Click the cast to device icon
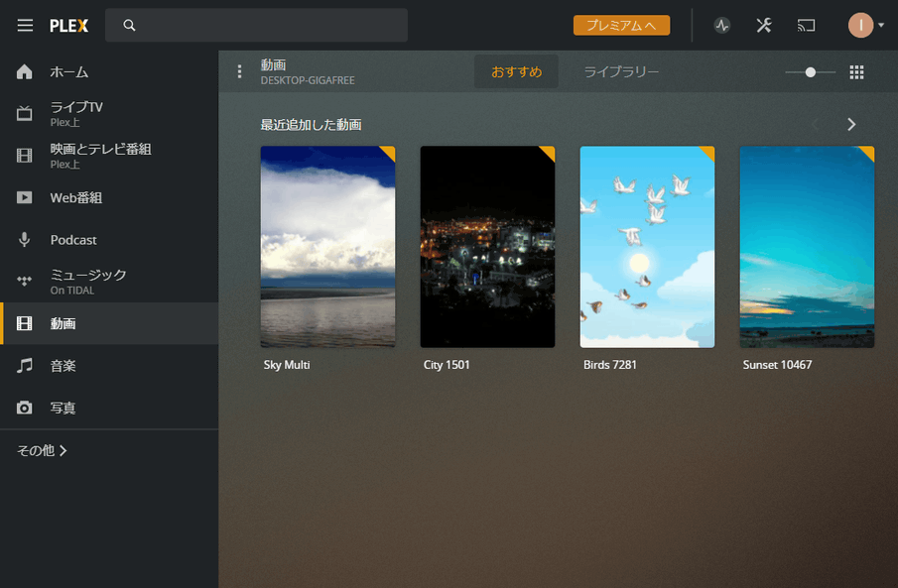Image resolution: width=898 pixels, height=588 pixels. [x=806, y=25]
